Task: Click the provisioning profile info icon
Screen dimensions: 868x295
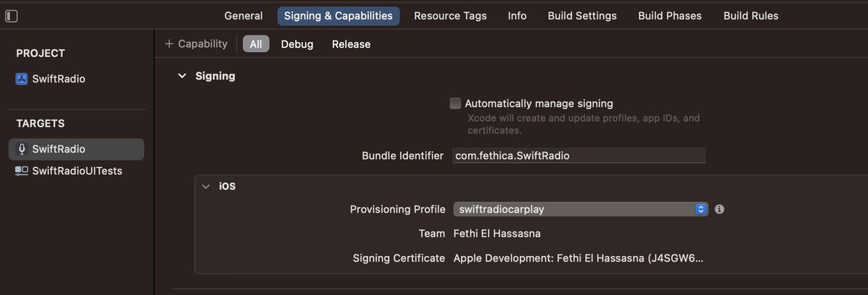Action: (719, 209)
